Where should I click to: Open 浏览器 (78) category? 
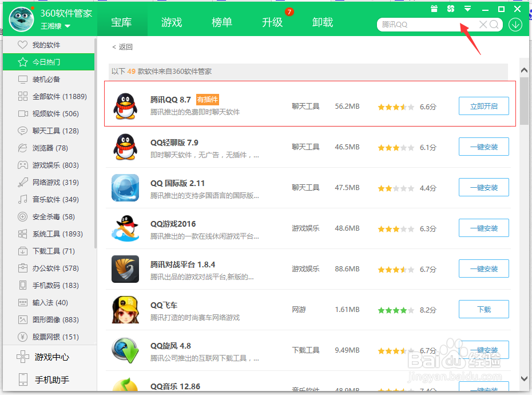49,148
